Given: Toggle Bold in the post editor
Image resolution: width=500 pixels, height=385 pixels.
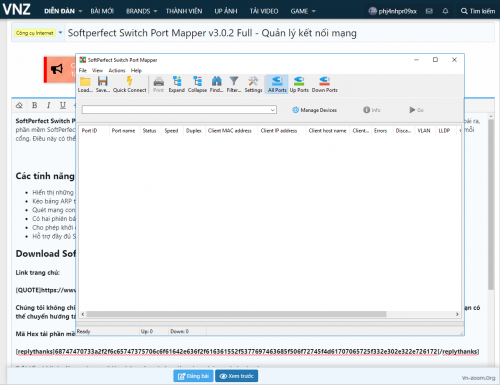Looking at the screenshot, I should tap(34, 105).
